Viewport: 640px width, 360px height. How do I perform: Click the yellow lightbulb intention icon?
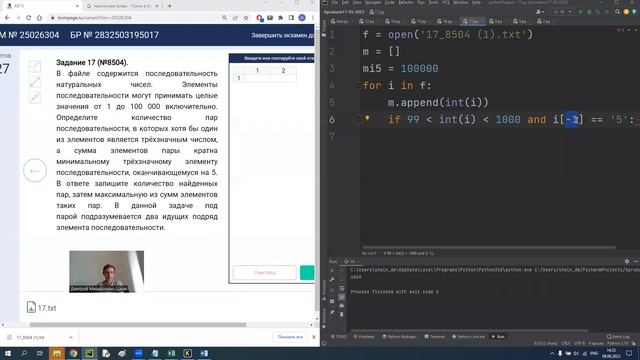[367, 118]
